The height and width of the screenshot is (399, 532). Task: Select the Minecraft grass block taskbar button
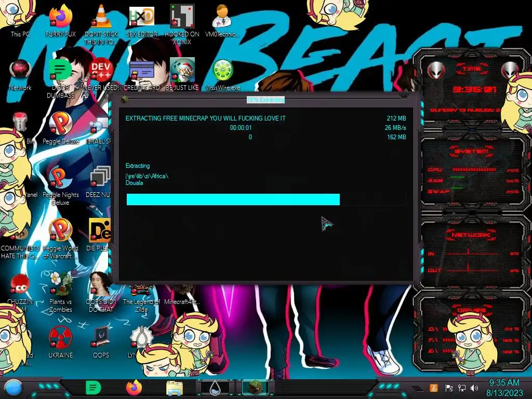256,388
